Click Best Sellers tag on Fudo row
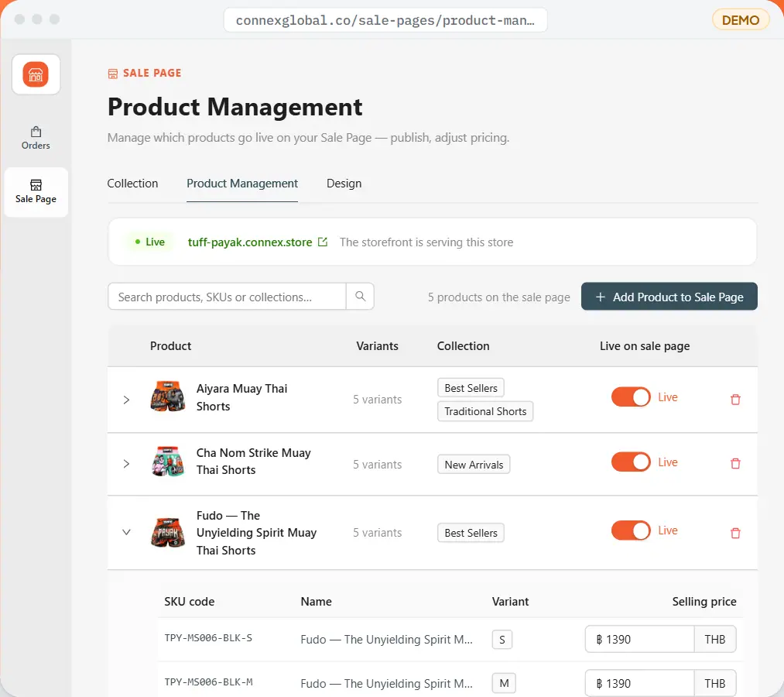This screenshot has width=784, height=697. point(471,533)
